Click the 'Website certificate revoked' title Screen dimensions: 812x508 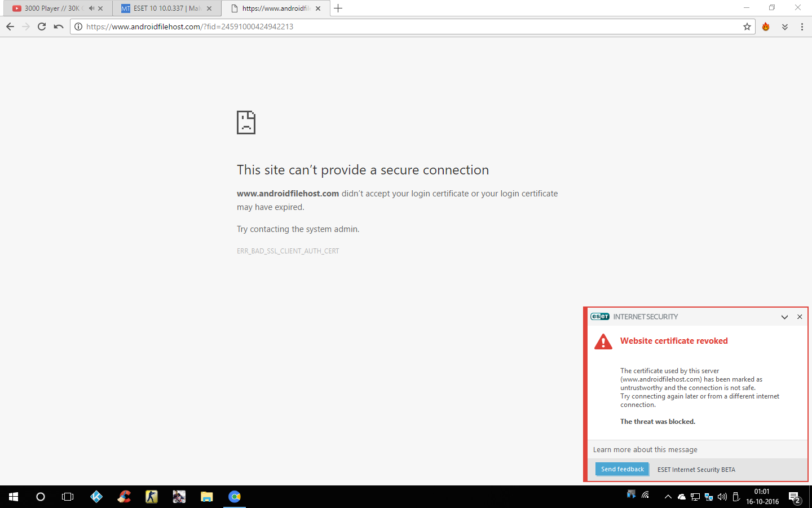[674, 341]
